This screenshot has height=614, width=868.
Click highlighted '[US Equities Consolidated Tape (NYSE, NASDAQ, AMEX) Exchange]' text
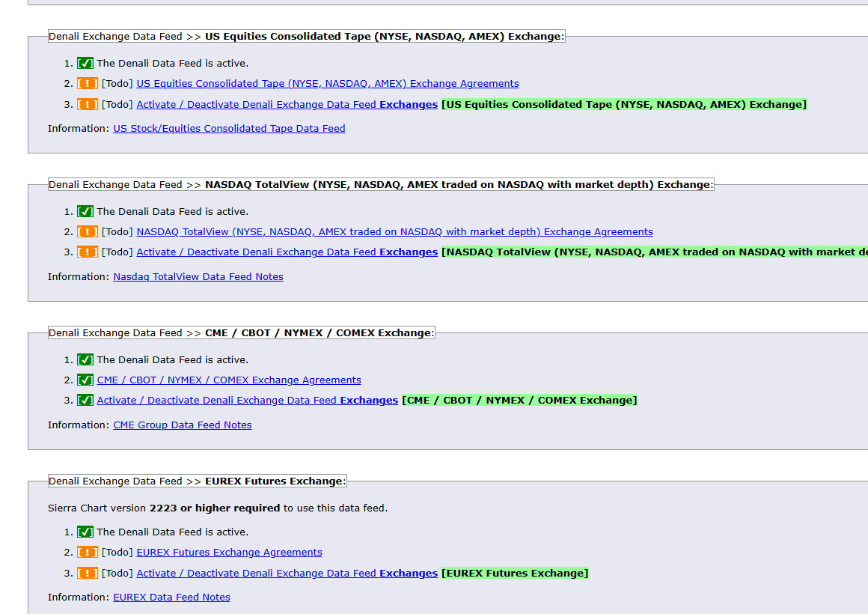[624, 104]
